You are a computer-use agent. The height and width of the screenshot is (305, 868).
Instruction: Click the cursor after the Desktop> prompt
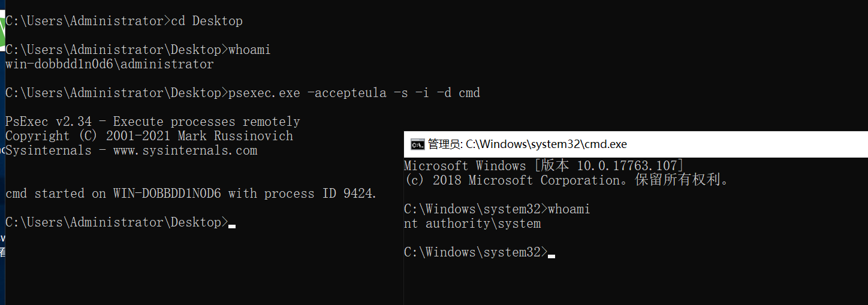(x=232, y=225)
